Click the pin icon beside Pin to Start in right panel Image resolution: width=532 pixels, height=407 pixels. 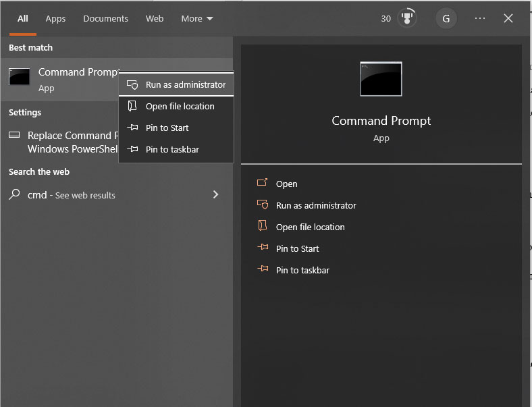pyautogui.click(x=263, y=247)
